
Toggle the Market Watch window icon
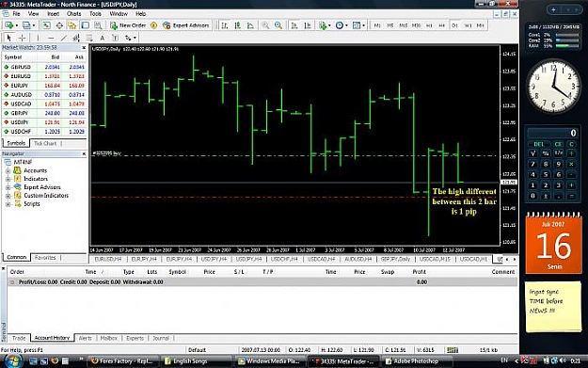pyautogui.click(x=46, y=25)
